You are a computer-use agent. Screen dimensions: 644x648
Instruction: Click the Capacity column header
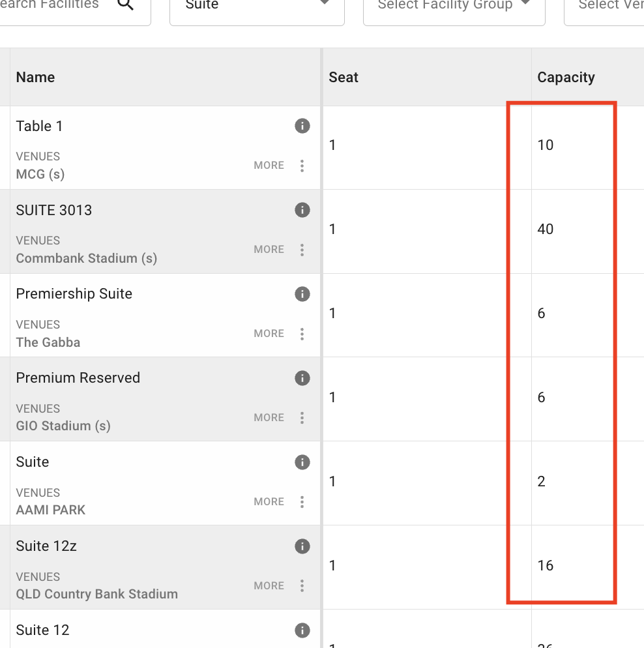pyautogui.click(x=566, y=78)
